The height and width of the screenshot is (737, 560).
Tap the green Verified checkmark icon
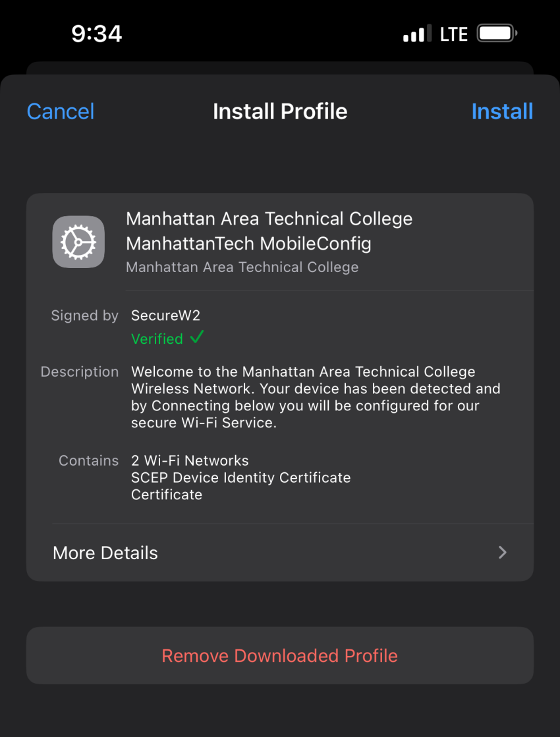197,337
